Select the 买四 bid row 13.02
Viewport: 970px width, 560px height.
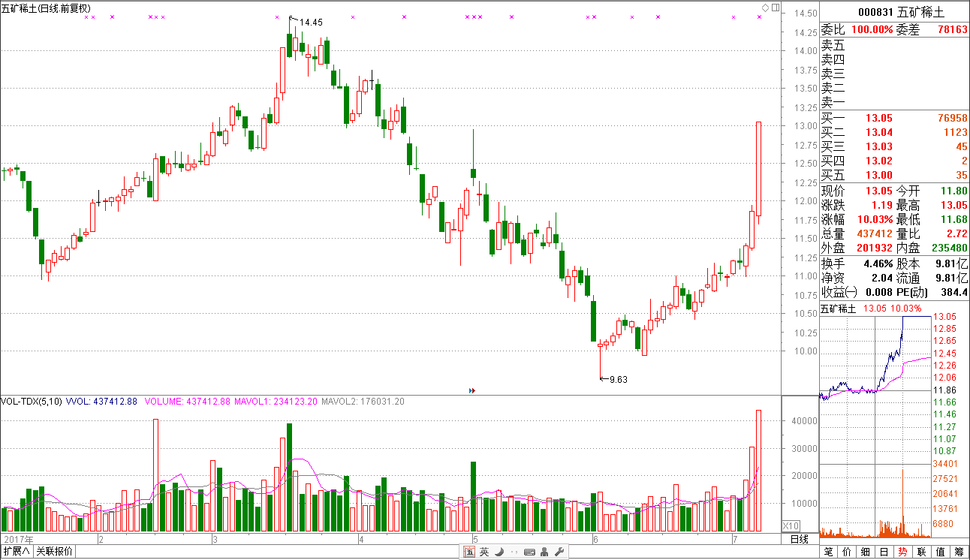[894, 161]
